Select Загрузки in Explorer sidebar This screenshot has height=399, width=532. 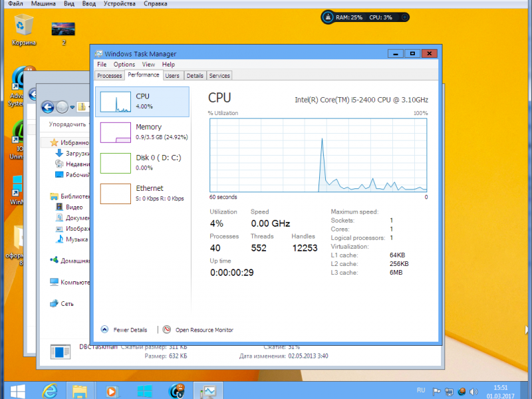coord(72,154)
